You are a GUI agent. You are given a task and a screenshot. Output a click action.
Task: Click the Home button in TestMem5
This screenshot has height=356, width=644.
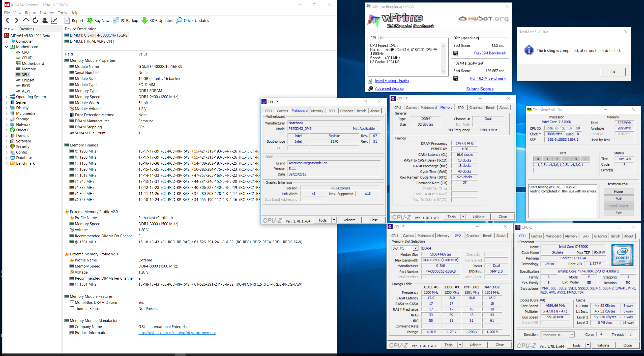click(x=618, y=192)
